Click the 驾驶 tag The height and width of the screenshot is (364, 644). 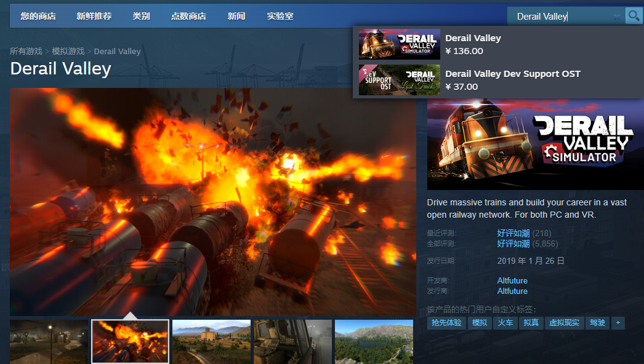(x=597, y=323)
